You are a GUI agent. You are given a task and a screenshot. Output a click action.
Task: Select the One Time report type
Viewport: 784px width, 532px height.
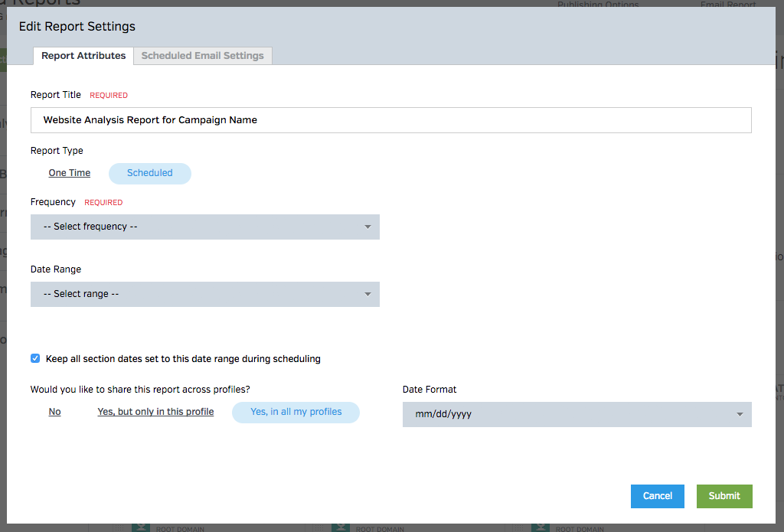tap(70, 173)
